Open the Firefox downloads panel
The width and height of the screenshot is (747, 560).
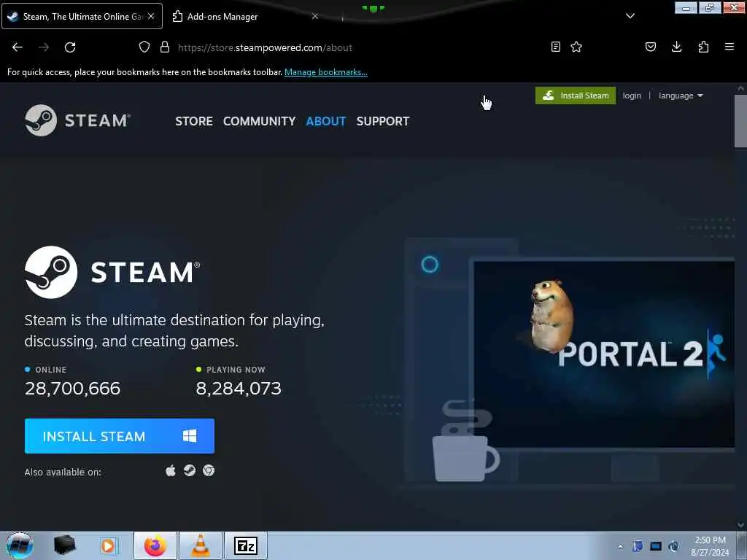[676, 47]
